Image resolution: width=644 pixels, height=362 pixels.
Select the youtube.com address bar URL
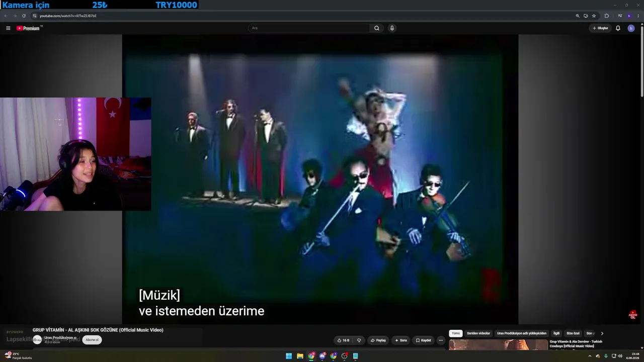tap(68, 16)
